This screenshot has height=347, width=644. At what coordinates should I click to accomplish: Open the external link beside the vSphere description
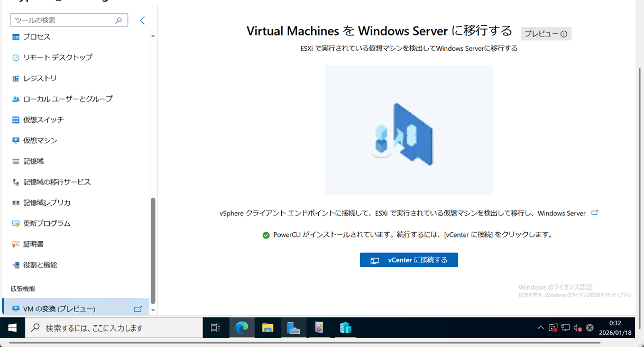(595, 213)
